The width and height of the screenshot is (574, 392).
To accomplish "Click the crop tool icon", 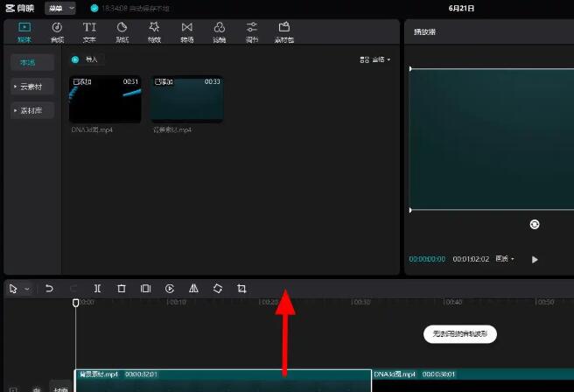I will (x=241, y=289).
